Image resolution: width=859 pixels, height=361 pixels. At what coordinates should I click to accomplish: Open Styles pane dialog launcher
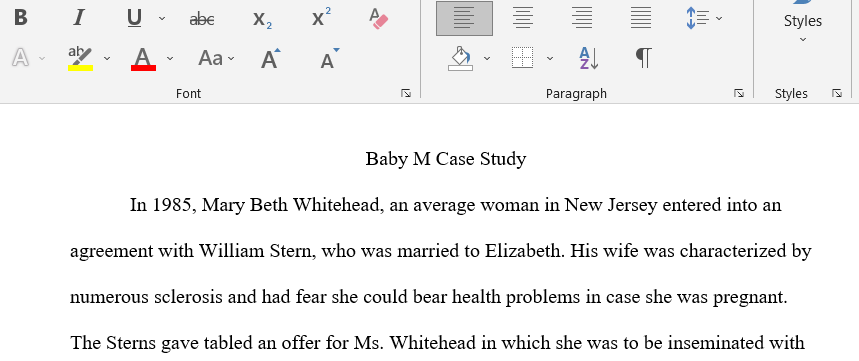pyautogui.click(x=837, y=94)
